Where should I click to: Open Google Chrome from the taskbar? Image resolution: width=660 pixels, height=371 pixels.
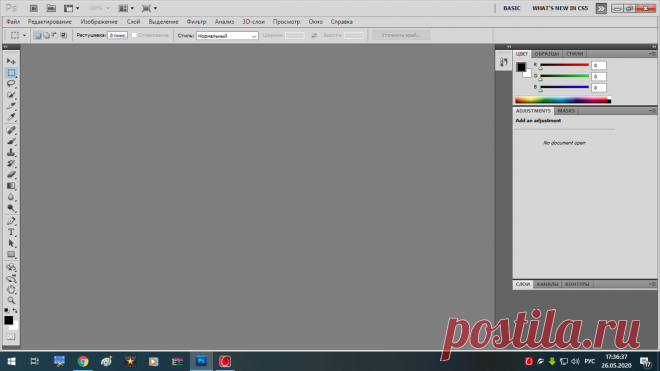point(83,361)
